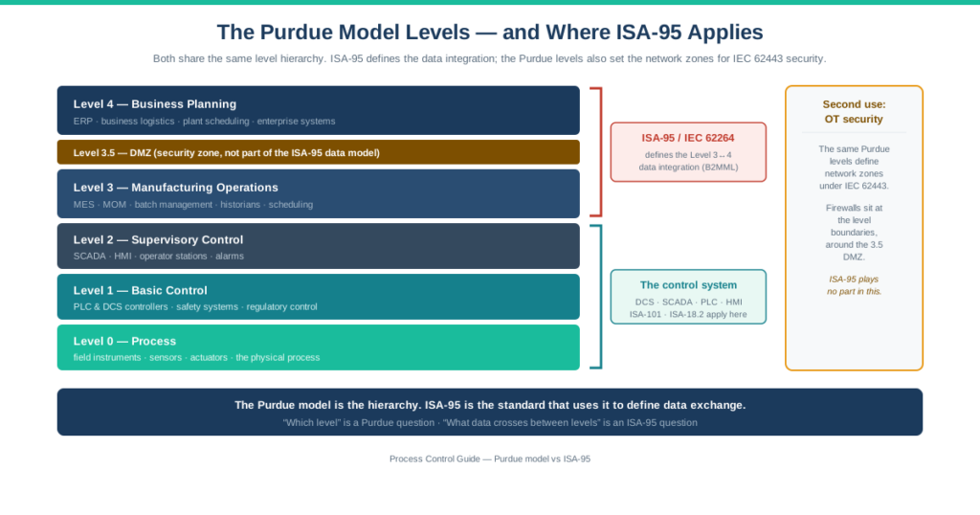The image size is (980, 515).
Task: Click the 'Second use: OT security' heading
Action: click(854, 112)
